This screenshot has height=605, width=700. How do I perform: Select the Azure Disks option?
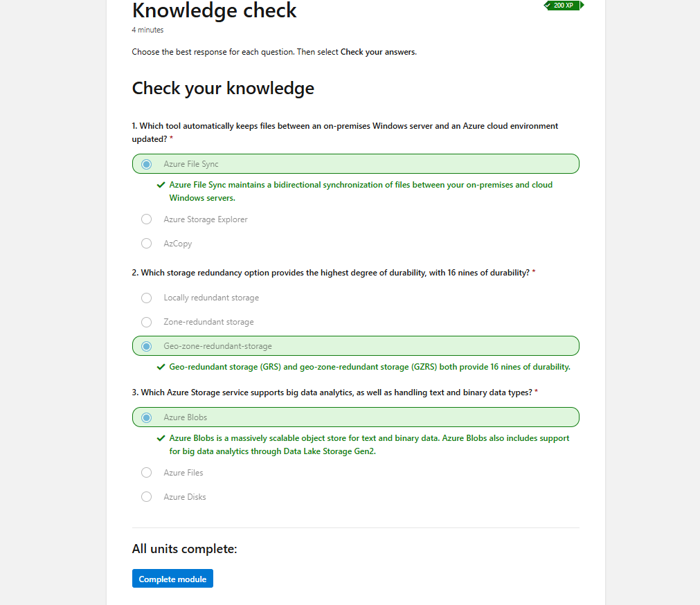[146, 496]
